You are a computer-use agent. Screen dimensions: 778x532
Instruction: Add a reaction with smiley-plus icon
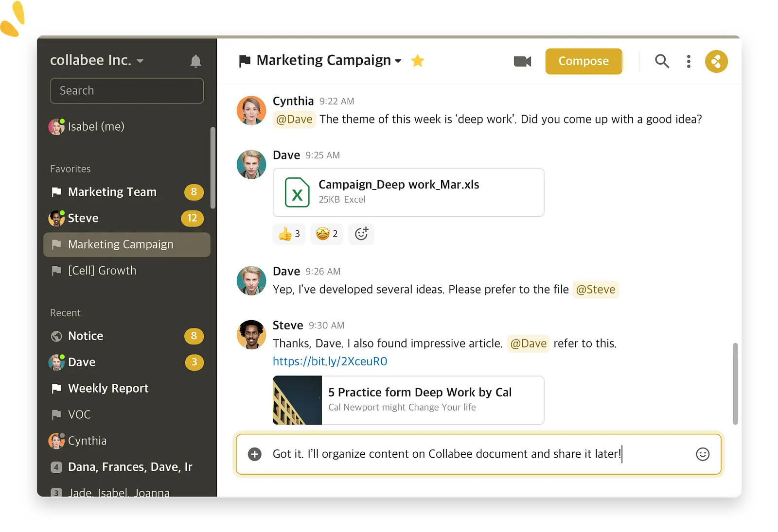[361, 234]
